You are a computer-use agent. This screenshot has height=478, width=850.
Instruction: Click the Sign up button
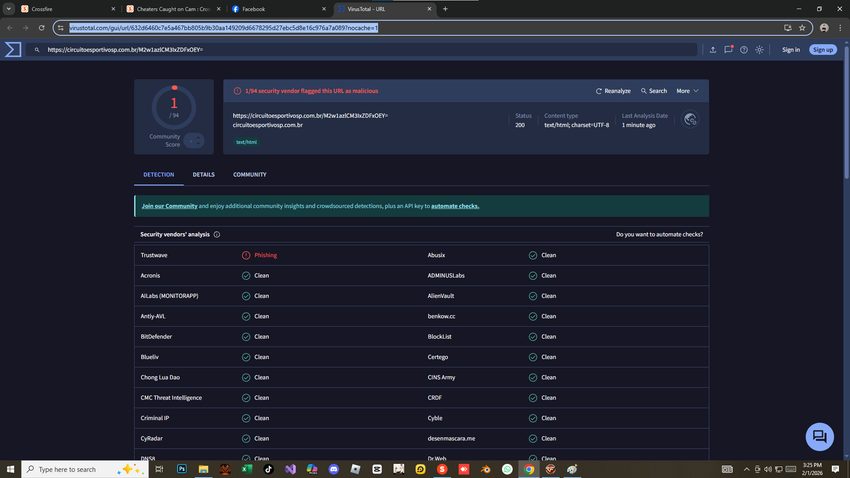[x=822, y=49]
